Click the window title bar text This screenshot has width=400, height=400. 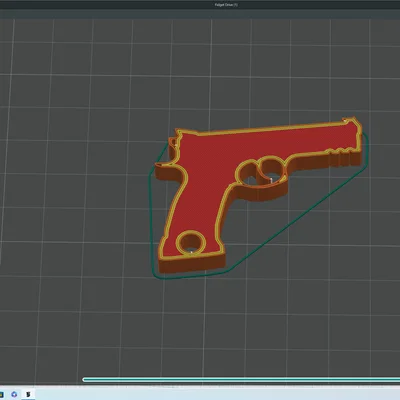[x=226, y=5]
